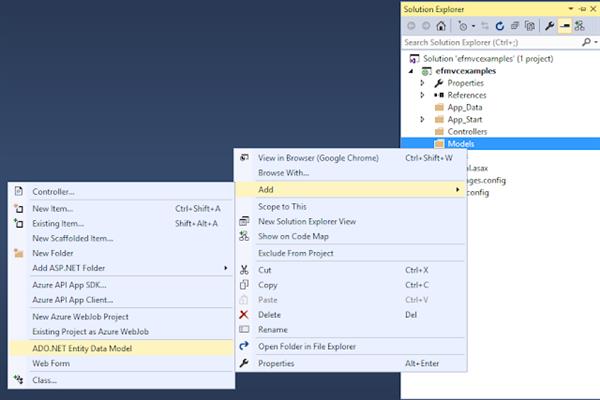Viewport: 600px width, 400px height.
Task: Select the Controllers folder in the tree
Action: tap(467, 131)
